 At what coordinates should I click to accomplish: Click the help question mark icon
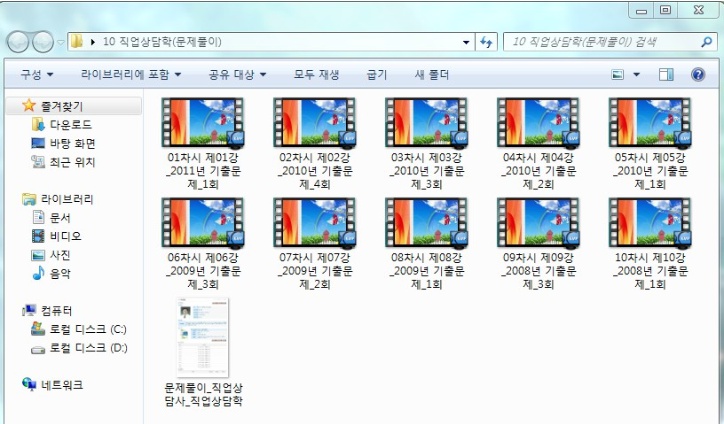pyautogui.click(x=698, y=74)
